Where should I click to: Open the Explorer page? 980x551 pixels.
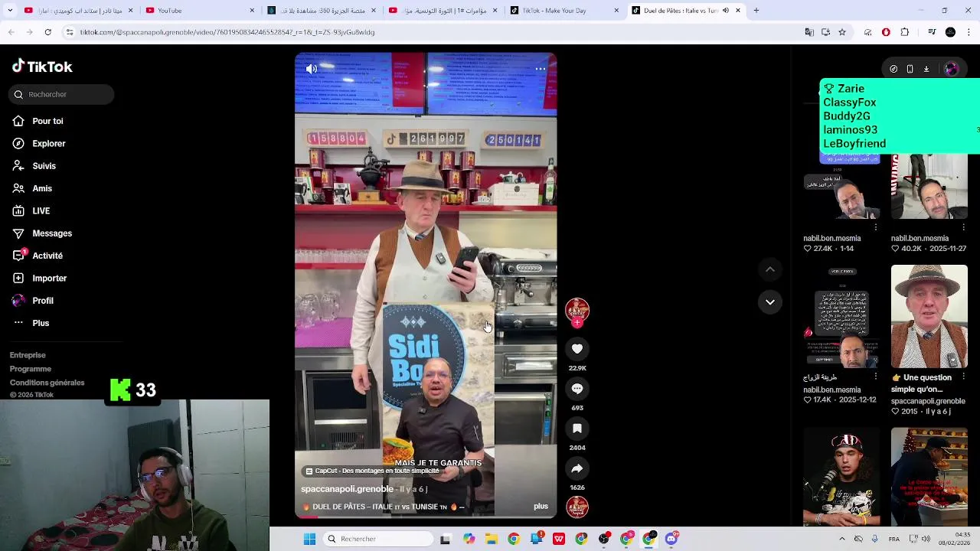click(39, 143)
